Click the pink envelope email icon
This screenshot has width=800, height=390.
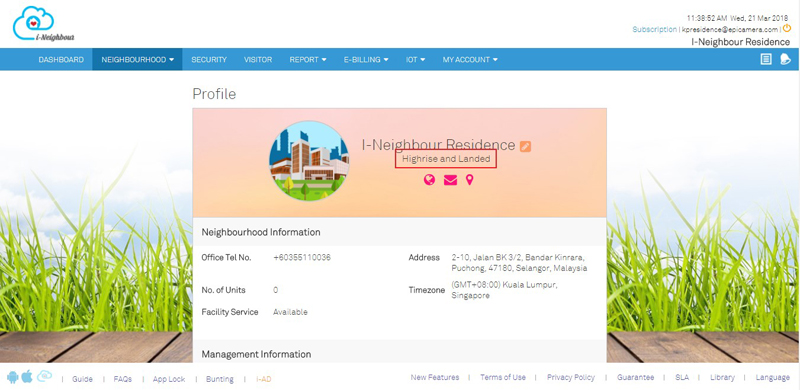450,180
